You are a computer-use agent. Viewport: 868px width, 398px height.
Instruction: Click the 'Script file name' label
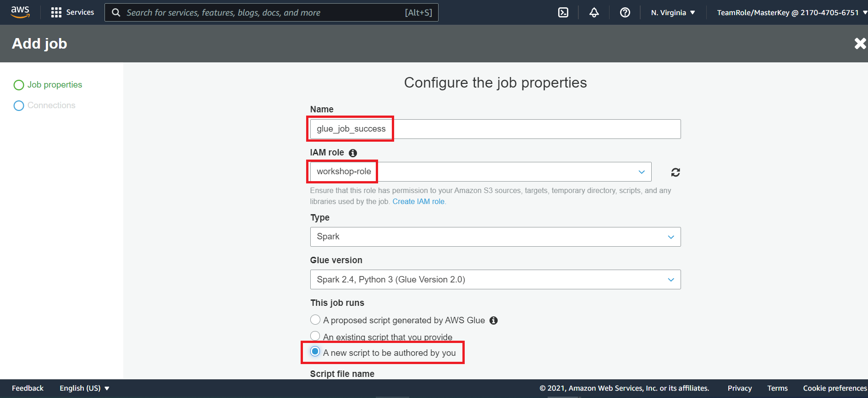click(x=342, y=374)
